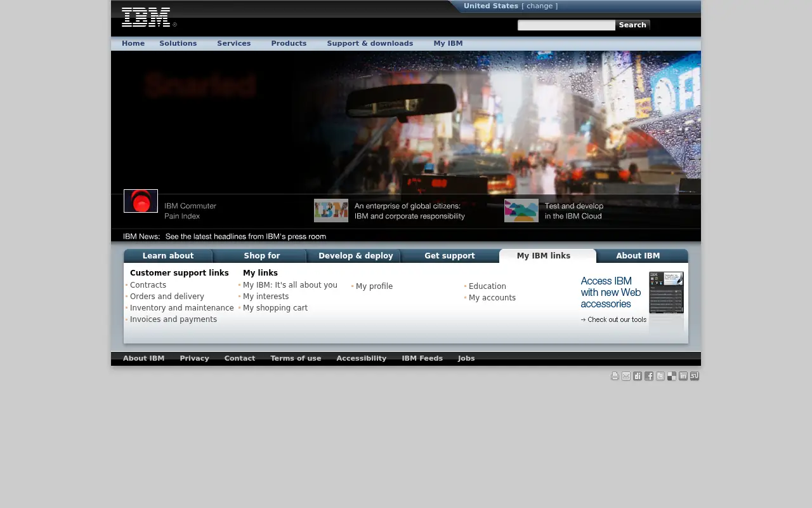
Task: Open the Contracts link
Action: click(148, 285)
